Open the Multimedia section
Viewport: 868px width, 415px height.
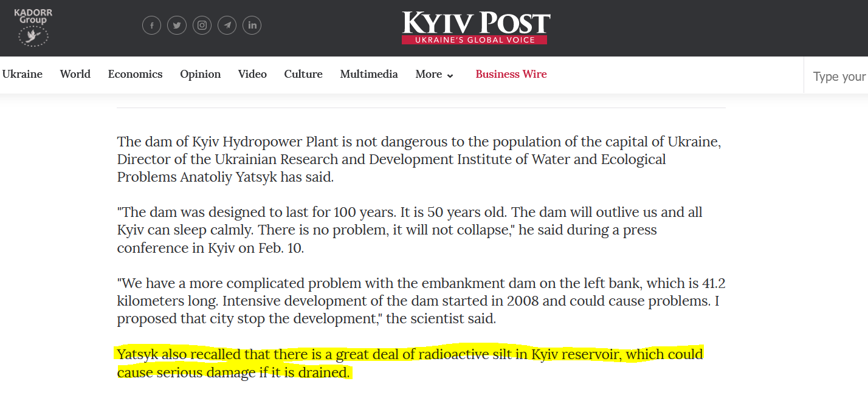point(369,74)
